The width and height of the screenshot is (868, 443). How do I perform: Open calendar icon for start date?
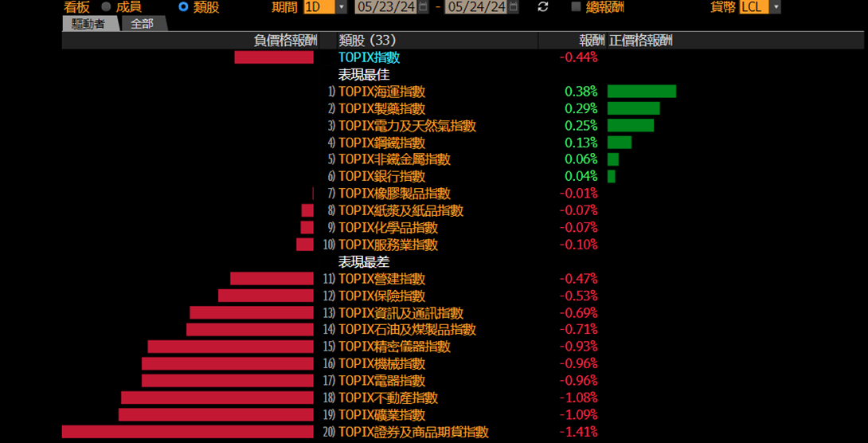tap(424, 7)
